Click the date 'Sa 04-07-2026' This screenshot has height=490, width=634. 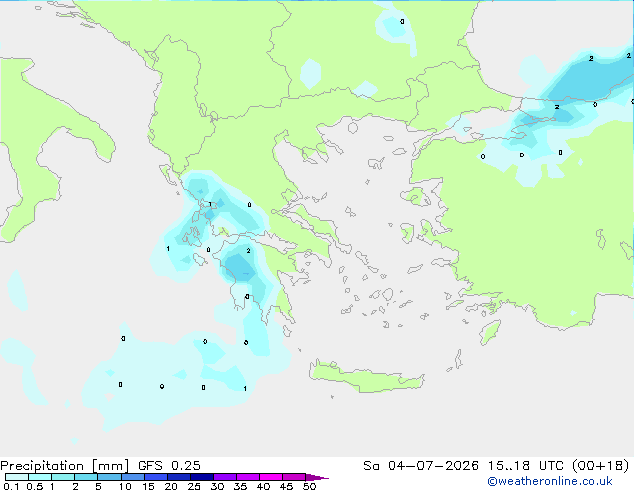click(421, 466)
